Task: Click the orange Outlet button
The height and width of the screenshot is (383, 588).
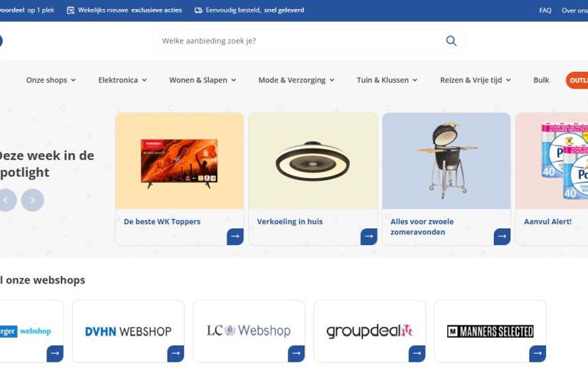Action: [x=577, y=80]
